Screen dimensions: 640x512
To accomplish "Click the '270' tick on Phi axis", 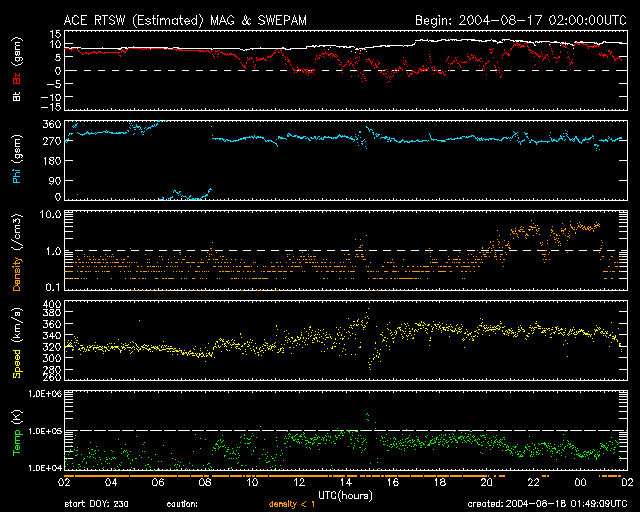I will click(52, 141).
